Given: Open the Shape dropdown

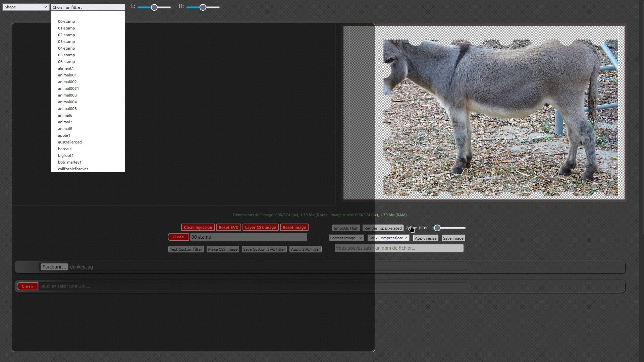Looking at the screenshot, I should (x=25, y=7).
